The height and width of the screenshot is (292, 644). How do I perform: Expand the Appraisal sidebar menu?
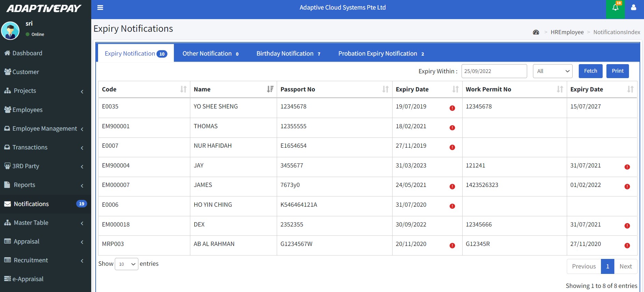click(45, 242)
